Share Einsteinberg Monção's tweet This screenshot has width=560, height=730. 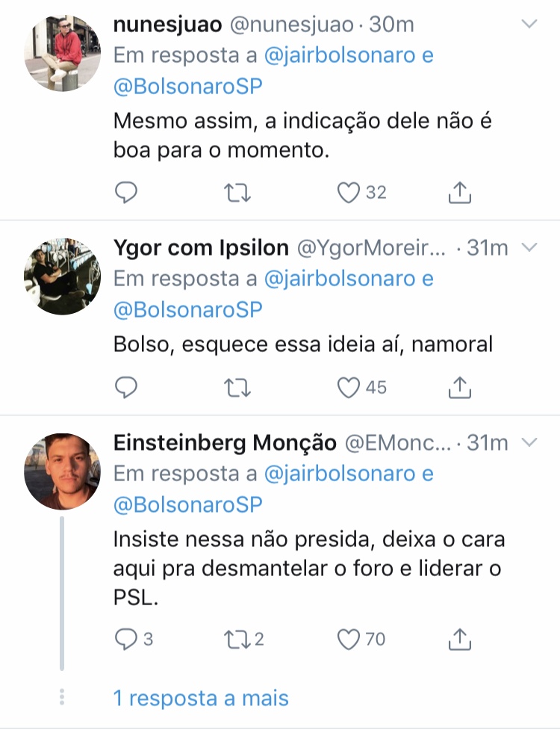click(x=460, y=640)
